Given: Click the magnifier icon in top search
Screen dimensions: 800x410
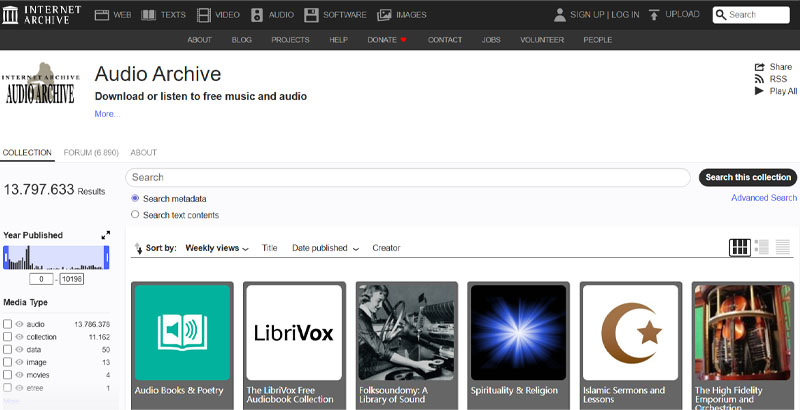Looking at the screenshot, I should pyautogui.click(x=720, y=15).
